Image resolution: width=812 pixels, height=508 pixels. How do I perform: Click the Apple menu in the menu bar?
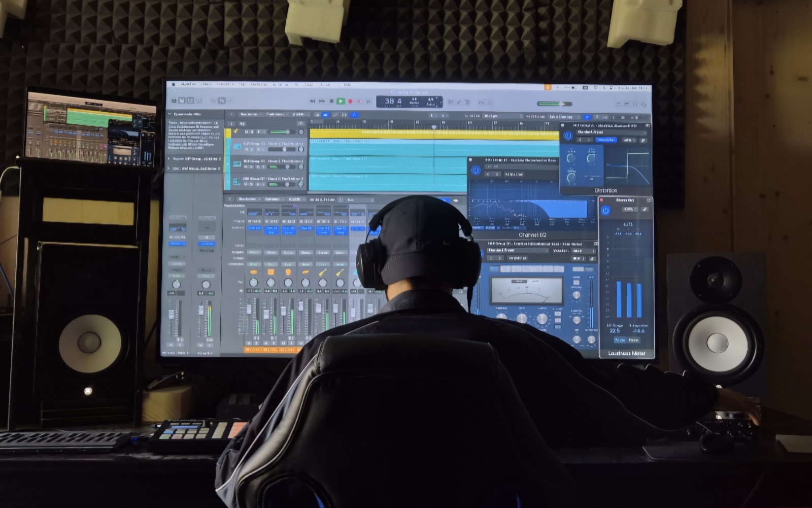pyautogui.click(x=173, y=84)
